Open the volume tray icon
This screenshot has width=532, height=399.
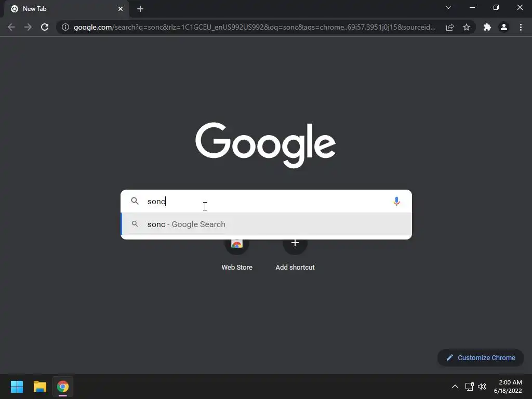(x=482, y=387)
